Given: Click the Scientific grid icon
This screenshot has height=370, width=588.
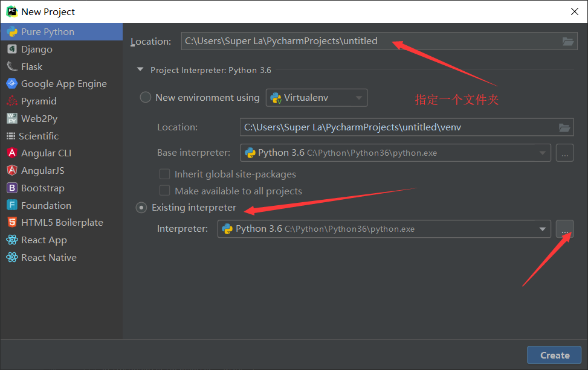Looking at the screenshot, I should point(11,136).
